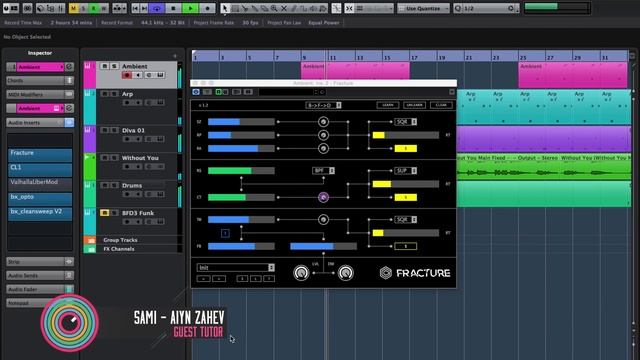Click the Read automation button in plugin header

(218, 92)
